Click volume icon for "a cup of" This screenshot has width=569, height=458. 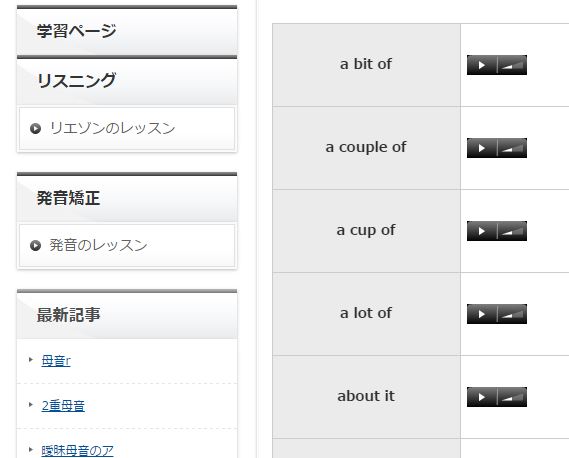(512, 231)
